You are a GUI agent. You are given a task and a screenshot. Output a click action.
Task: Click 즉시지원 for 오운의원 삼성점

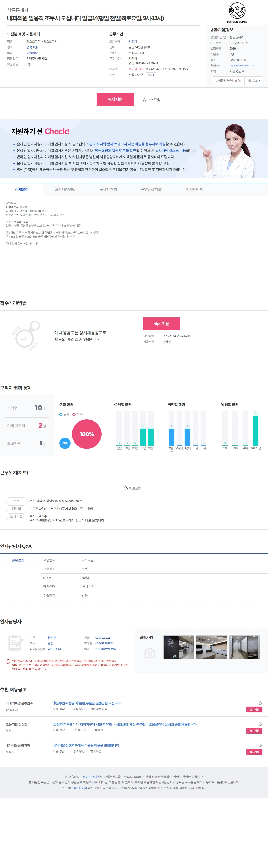[x=254, y=731]
